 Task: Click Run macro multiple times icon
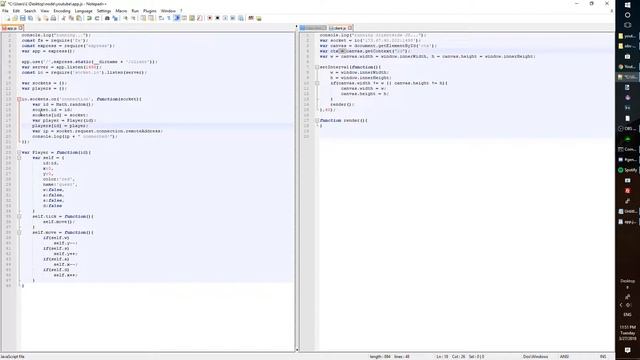point(233,18)
